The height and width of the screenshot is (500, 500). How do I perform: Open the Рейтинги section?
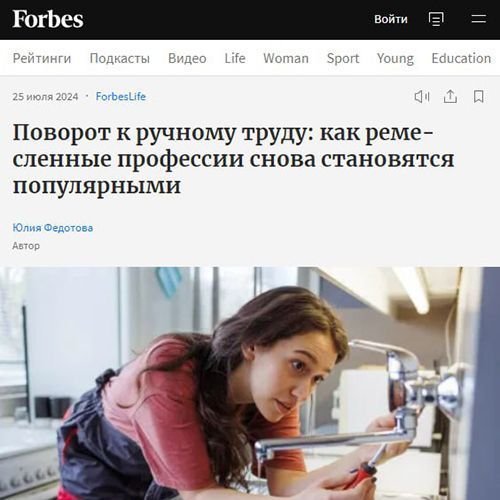coord(42,58)
